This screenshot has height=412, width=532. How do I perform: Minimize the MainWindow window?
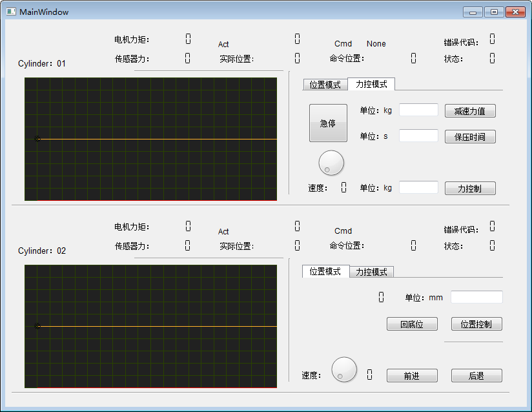pos(473,12)
